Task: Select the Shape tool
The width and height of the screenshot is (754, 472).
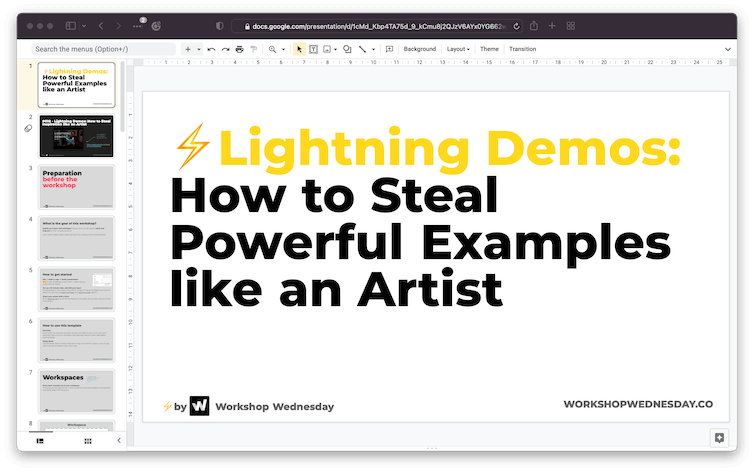Action: [x=346, y=49]
